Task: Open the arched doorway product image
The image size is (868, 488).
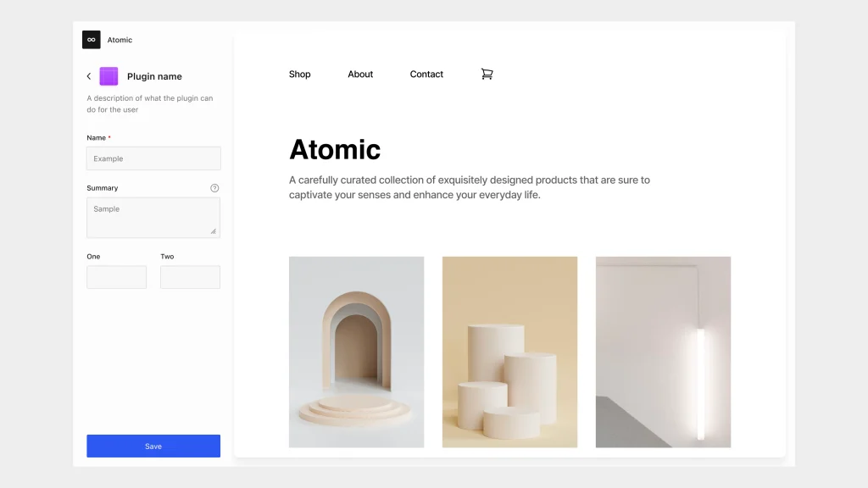Action: 356,352
